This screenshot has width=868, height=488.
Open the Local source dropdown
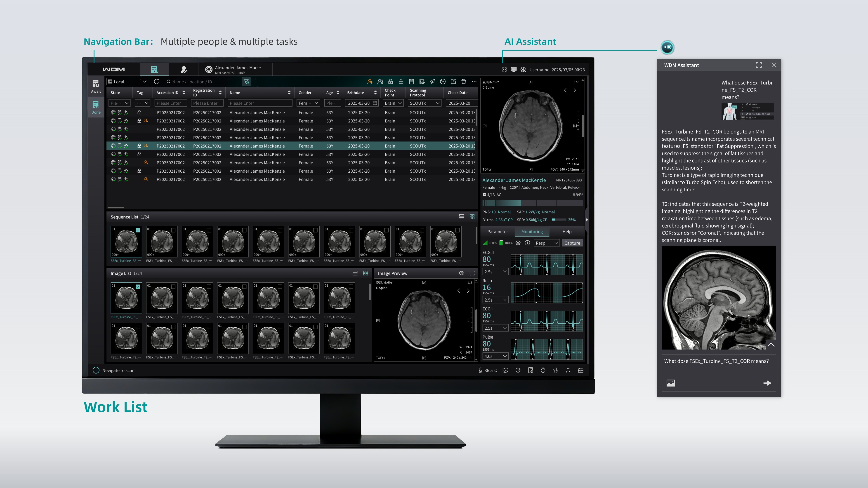click(x=127, y=82)
